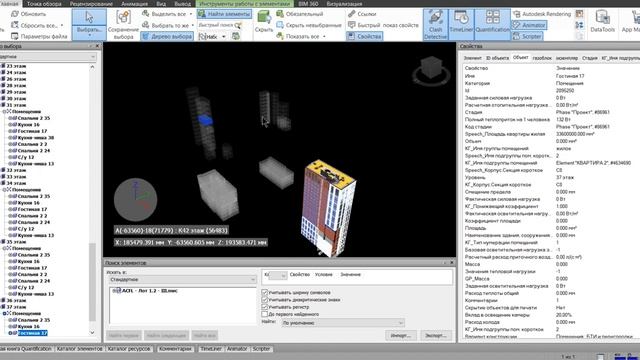The width and height of the screenshot is (640, 360).
Task: Toggle Обязательный required state
Action: [300, 14]
